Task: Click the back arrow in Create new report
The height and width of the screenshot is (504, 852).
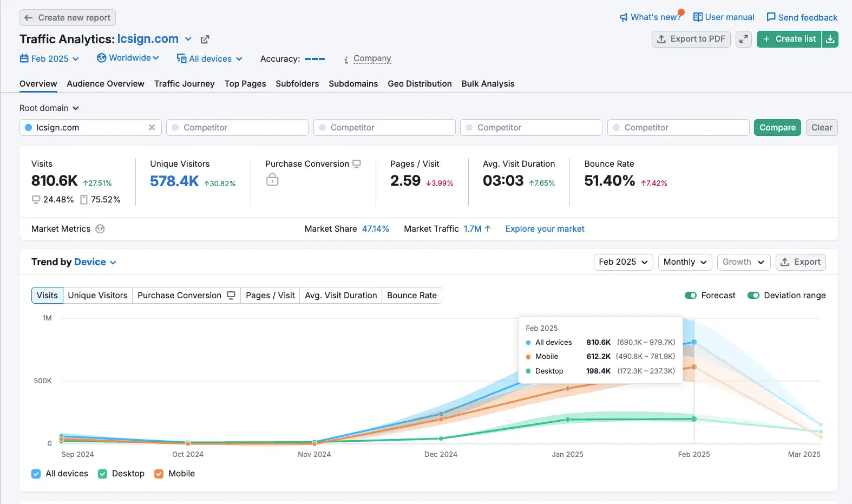Action: tap(29, 18)
